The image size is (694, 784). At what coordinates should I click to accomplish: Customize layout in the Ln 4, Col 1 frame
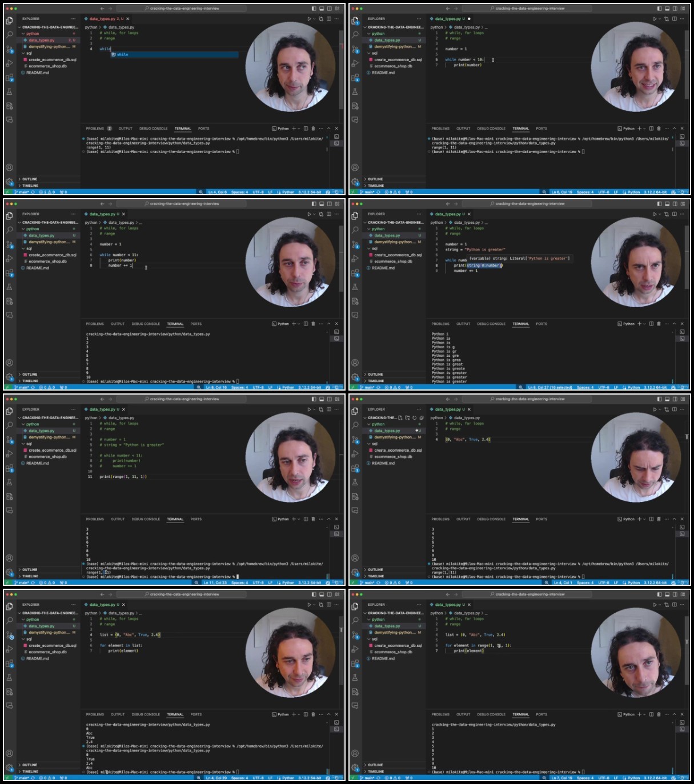pos(683,399)
